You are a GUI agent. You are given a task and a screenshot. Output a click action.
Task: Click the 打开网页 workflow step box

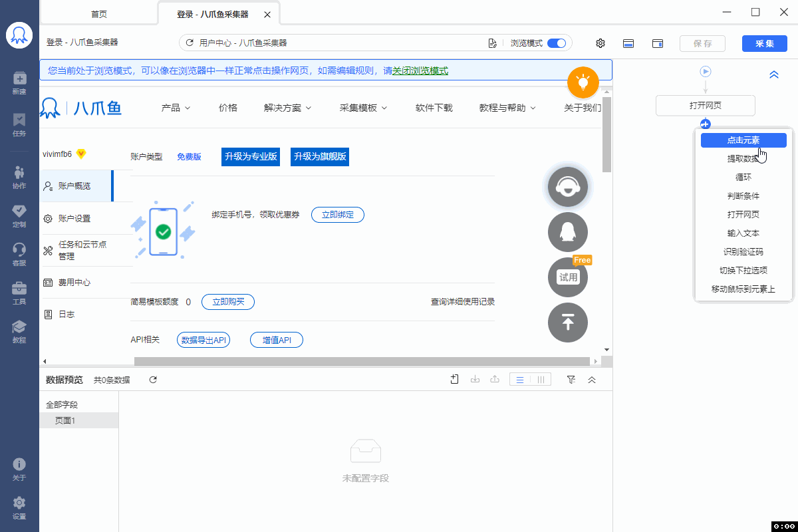[x=706, y=105]
